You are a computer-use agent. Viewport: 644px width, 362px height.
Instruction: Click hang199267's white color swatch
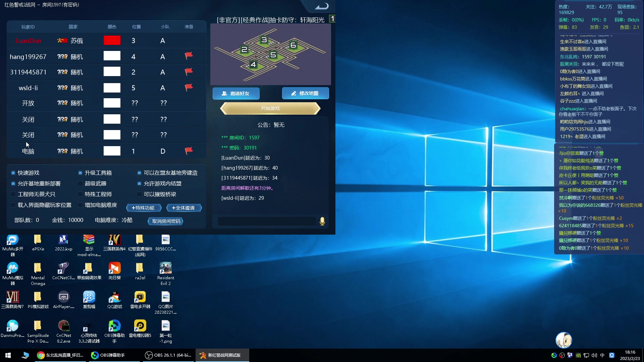[x=112, y=56]
